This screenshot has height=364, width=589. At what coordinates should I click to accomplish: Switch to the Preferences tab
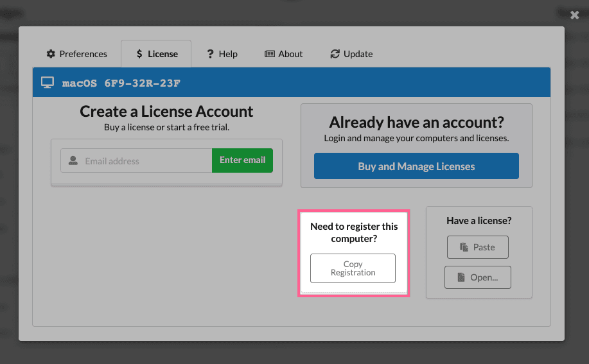76,54
